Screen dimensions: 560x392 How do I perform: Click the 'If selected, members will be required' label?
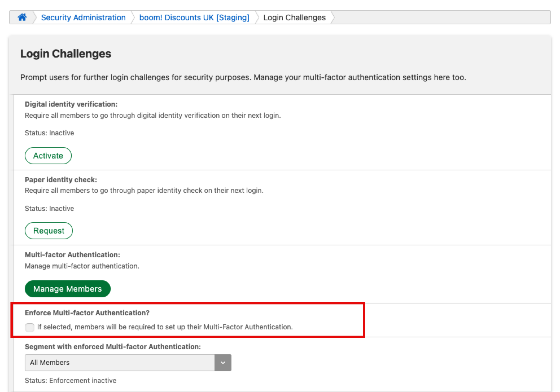coord(165,327)
